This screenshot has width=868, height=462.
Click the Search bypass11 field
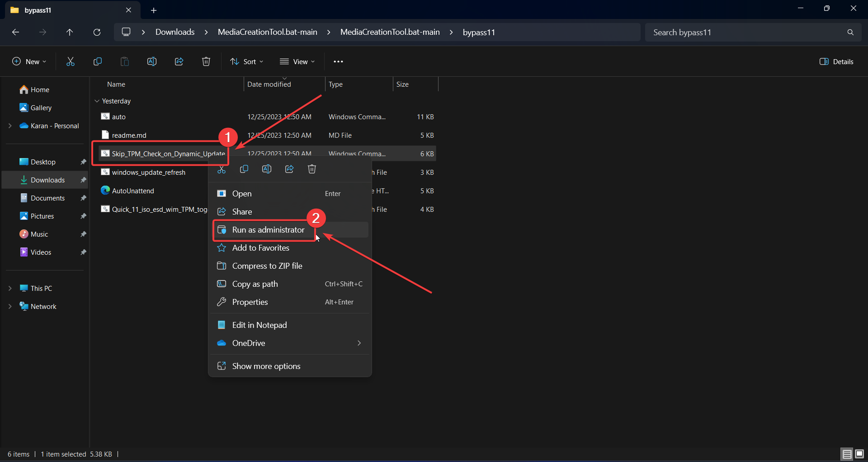746,33
